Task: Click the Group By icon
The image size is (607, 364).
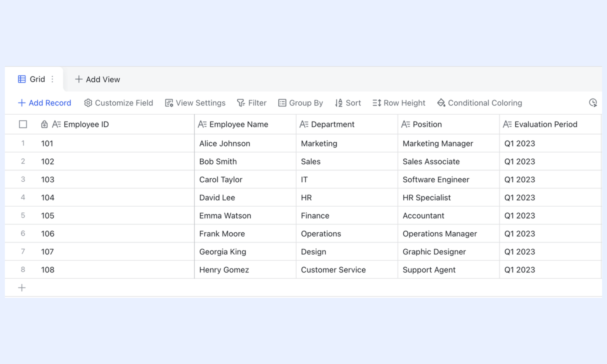Action: pos(282,103)
